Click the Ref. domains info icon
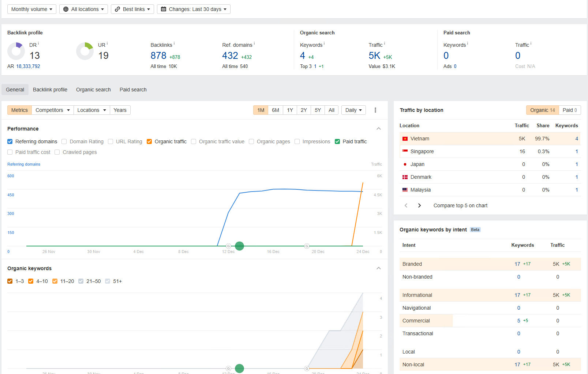 (254, 43)
